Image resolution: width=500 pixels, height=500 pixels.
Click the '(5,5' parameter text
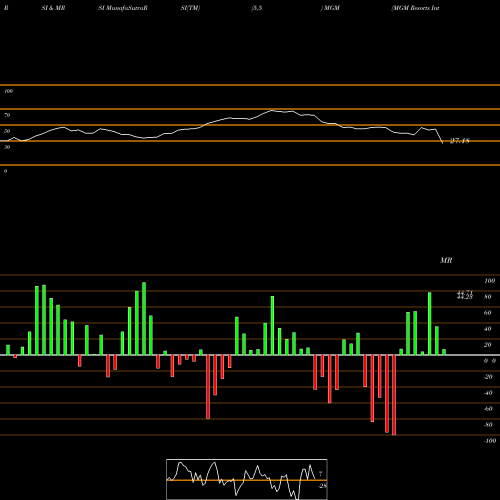point(257,8)
